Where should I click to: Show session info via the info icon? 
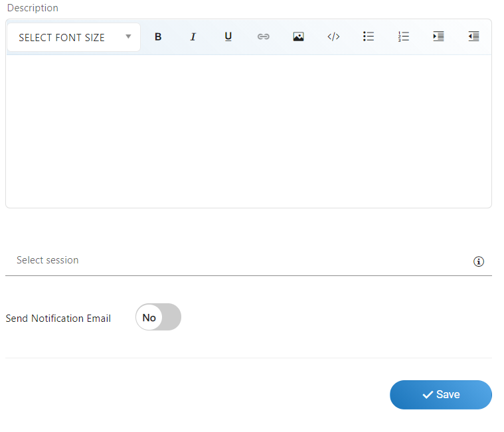pyautogui.click(x=478, y=261)
